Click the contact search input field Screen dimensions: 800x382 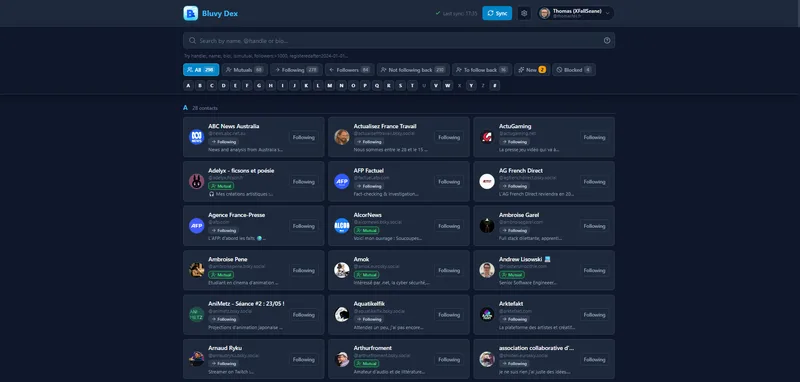click(x=399, y=40)
